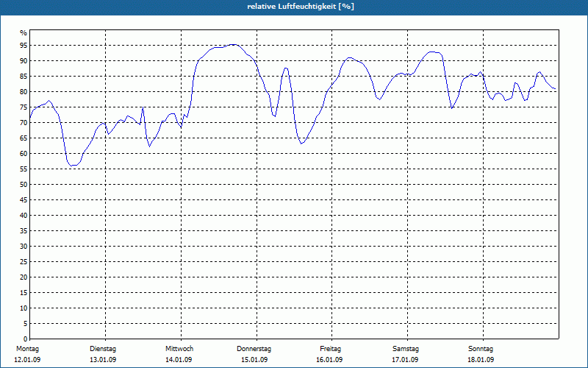Click the y-axis value '75'
The width and height of the screenshot is (588, 368).
[x=24, y=107]
